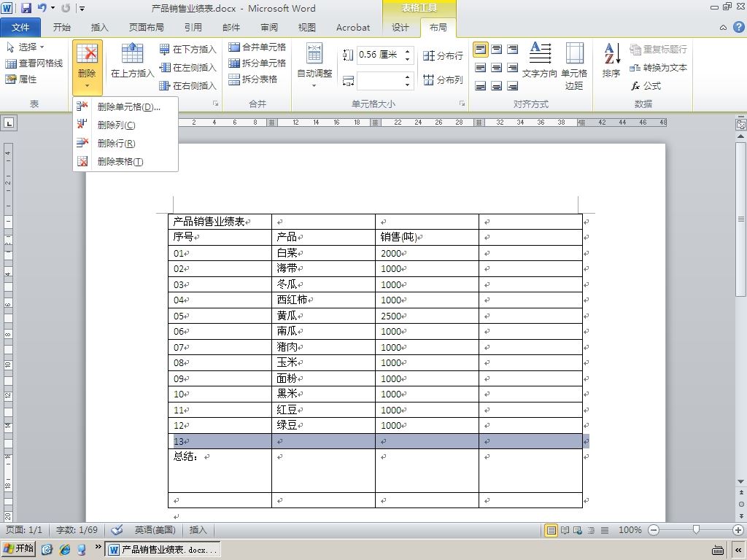Increase row height with up stepper
747x560 pixels.
tap(408, 51)
